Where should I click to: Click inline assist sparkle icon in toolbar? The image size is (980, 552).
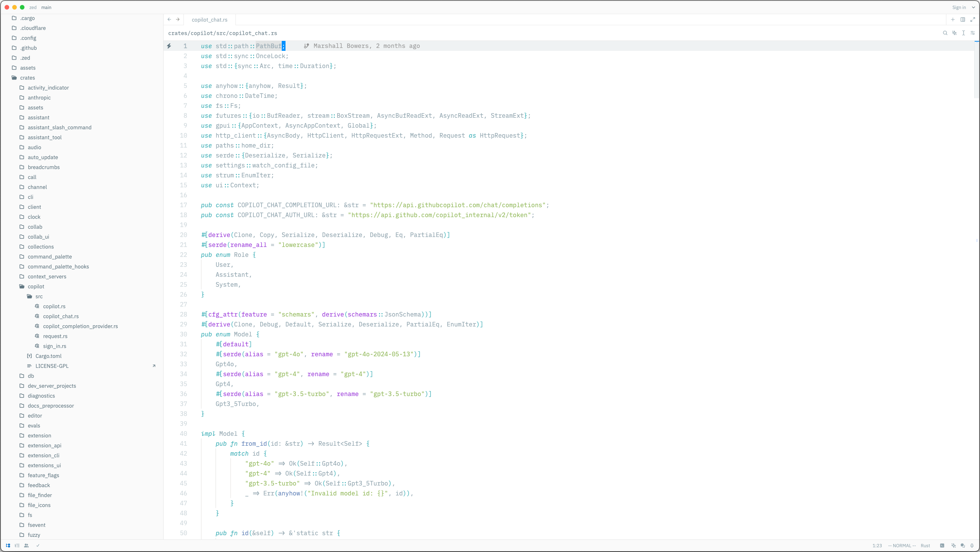coord(954,33)
